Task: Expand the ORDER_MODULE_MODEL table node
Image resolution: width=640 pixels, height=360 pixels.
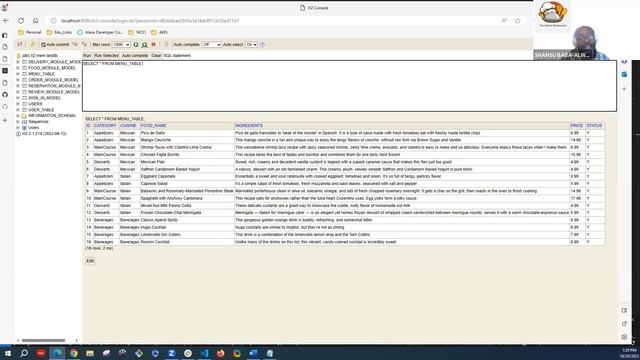Action: point(18,80)
